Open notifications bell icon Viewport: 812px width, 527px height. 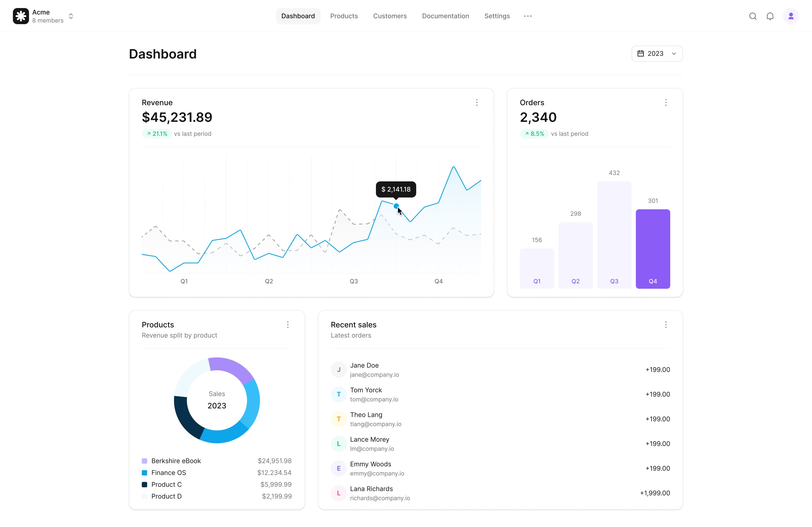pyautogui.click(x=770, y=16)
